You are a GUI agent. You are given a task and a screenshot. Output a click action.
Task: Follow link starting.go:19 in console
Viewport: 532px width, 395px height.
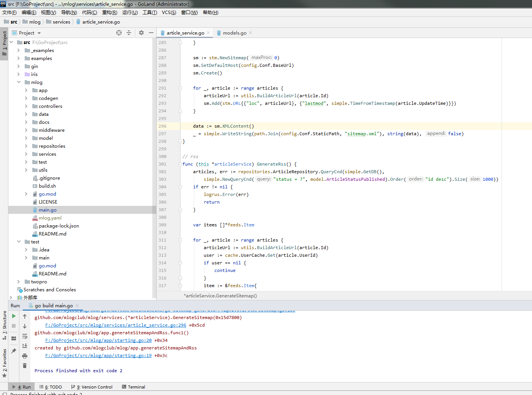tap(98, 355)
